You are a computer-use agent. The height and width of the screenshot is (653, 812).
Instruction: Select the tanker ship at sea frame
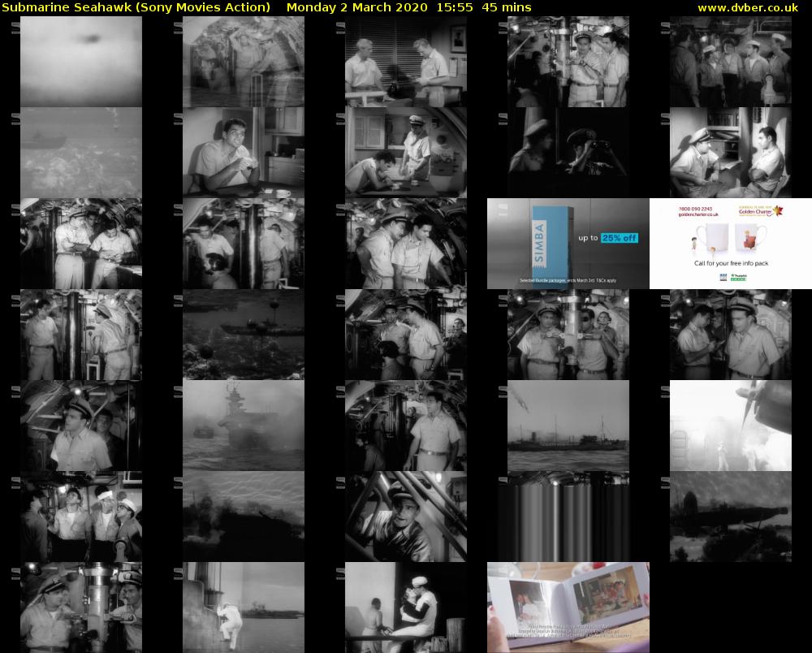[568, 426]
